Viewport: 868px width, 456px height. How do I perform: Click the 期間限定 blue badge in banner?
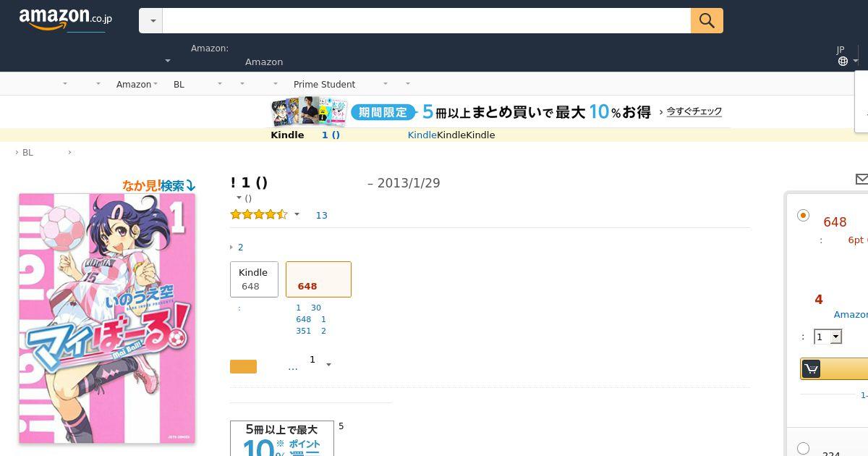click(383, 112)
